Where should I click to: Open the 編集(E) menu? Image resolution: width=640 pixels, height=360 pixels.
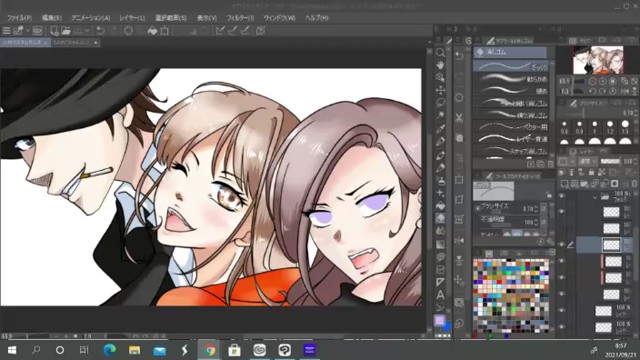[52, 18]
